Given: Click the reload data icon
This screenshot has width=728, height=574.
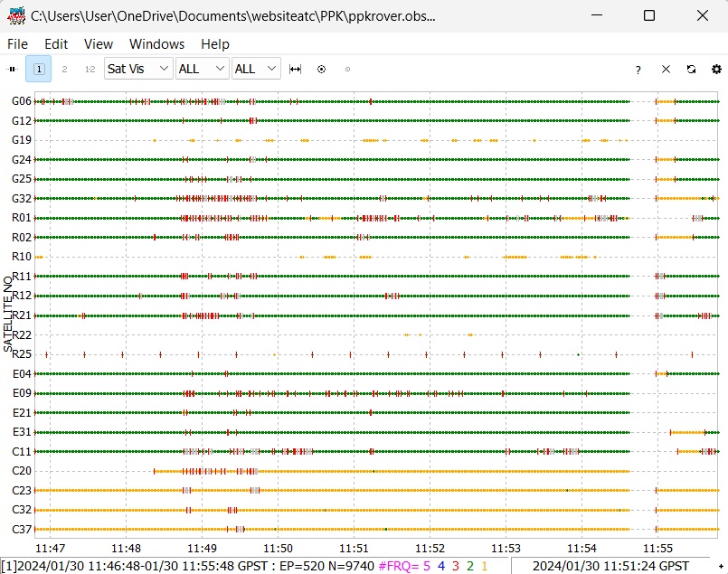Looking at the screenshot, I should click(691, 70).
